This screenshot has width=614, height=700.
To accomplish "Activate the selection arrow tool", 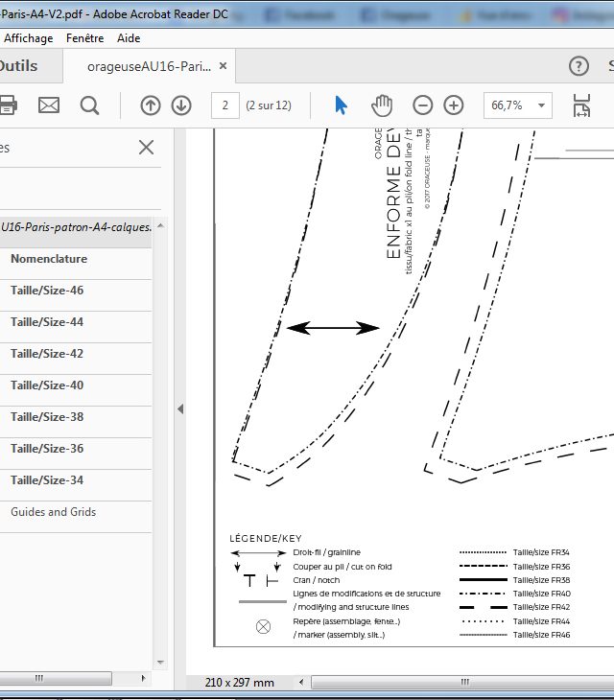I will coord(341,105).
